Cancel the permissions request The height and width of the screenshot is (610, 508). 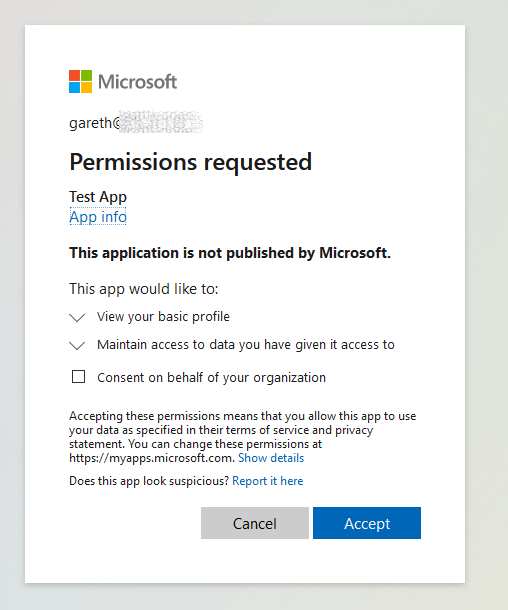255,523
